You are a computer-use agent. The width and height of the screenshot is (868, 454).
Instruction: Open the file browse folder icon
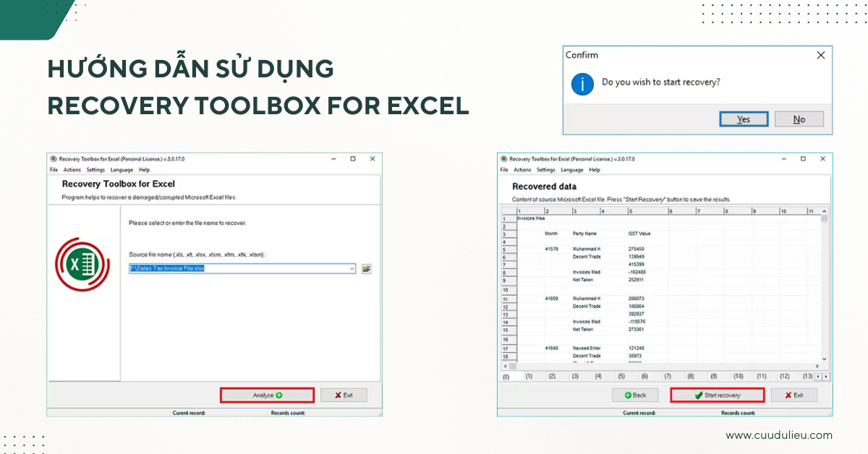tap(366, 268)
